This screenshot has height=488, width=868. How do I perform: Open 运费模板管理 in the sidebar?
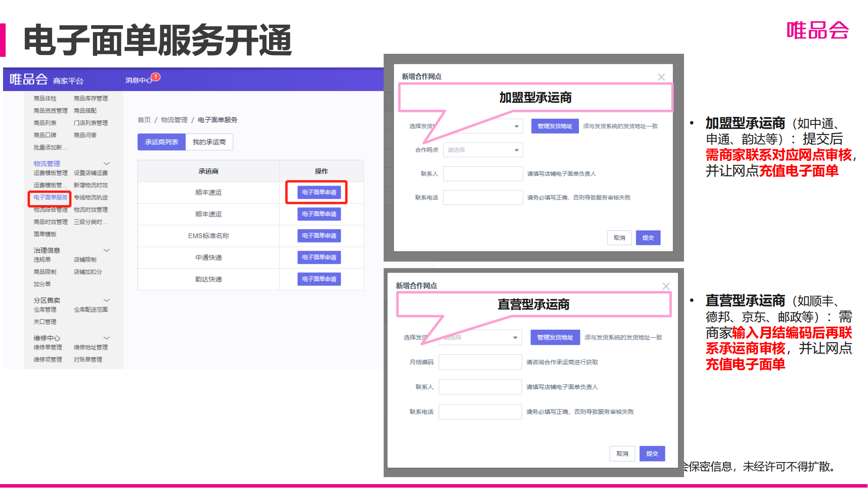[50, 173]
